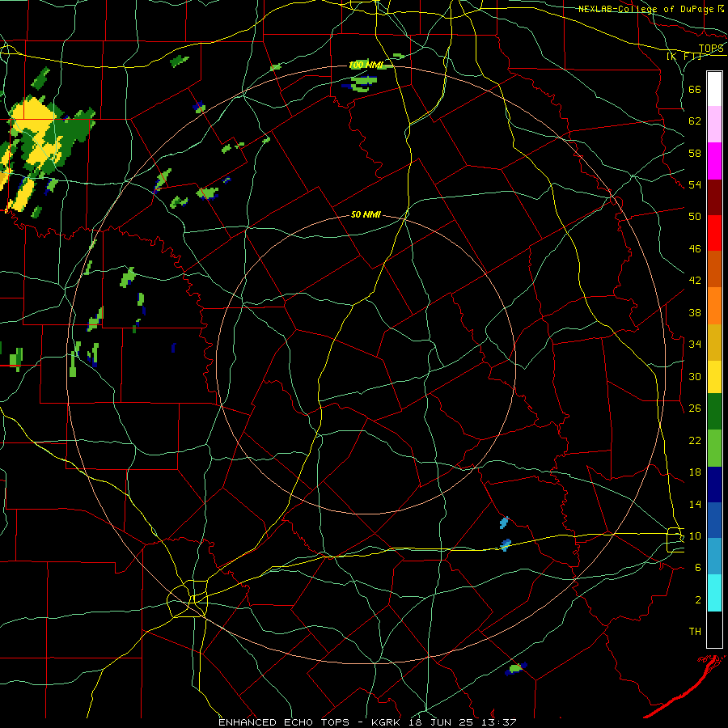Screen dimensions: 728x728
Task: Click the black TH legend swatch
Action: click(714, 629)
